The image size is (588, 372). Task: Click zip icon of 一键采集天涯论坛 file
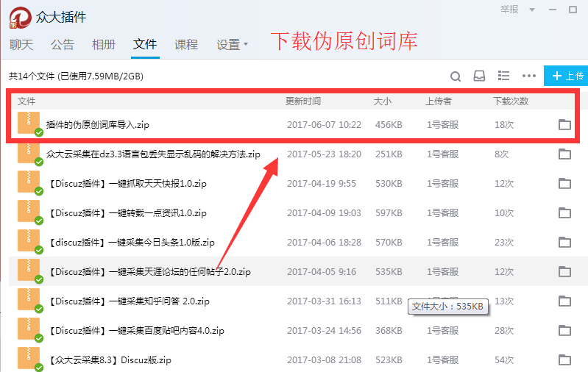pos(29,271)
